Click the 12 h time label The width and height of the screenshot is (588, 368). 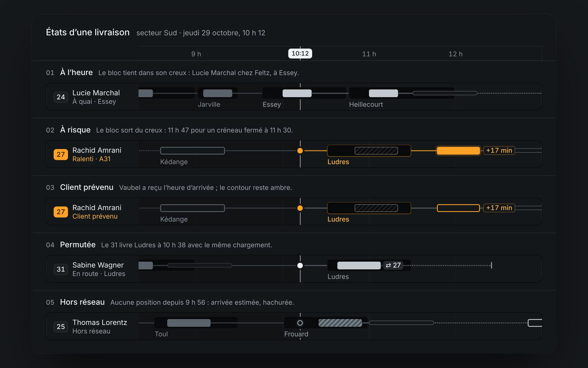coord(455,54)
